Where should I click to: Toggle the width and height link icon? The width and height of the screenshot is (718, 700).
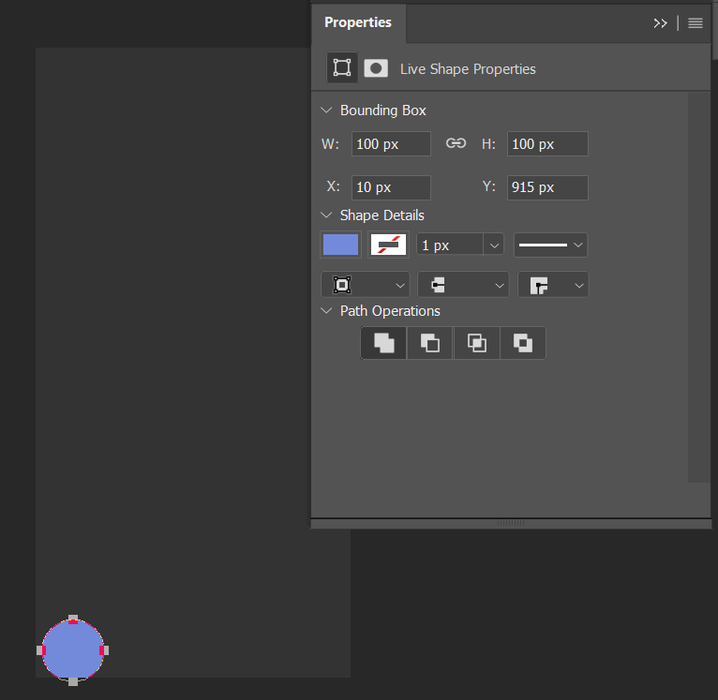point(456,144)
